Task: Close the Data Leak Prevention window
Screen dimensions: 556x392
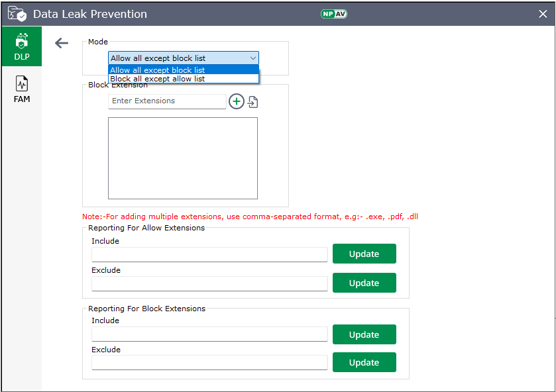Action: tap(543, 14)
